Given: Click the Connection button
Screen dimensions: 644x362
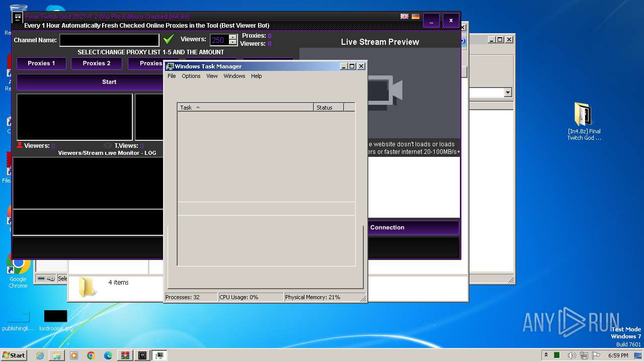Looking at the screenshot, I should coord(414,227).
